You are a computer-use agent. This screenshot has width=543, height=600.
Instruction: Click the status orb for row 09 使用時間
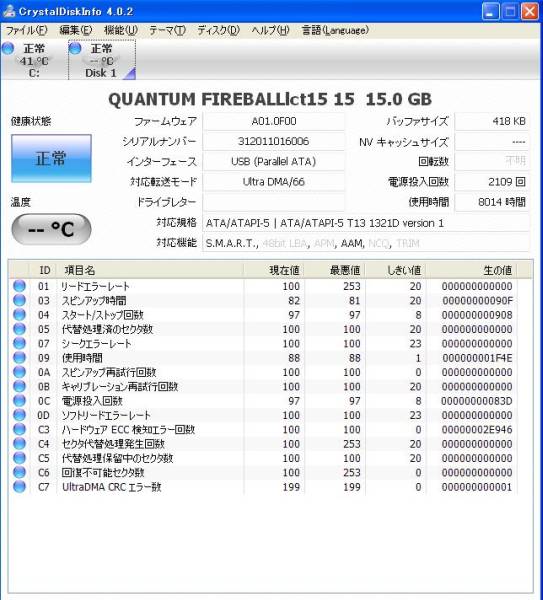[x=20, y=358]
